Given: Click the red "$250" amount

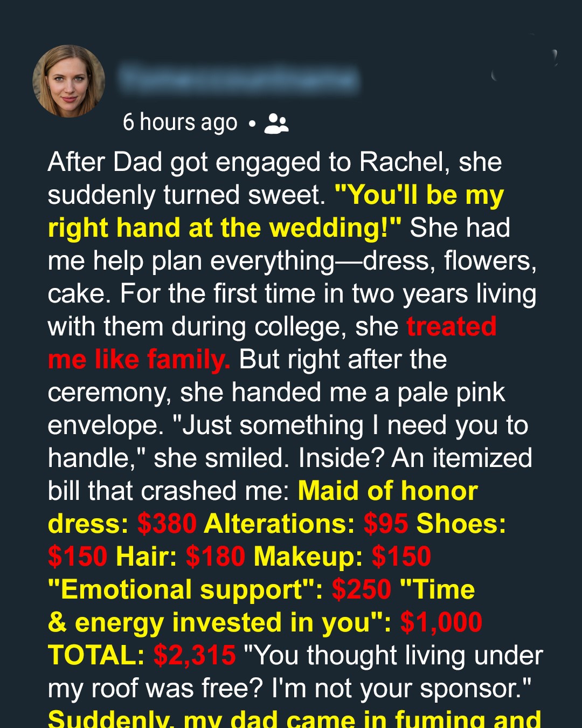Looking at the screenshot, I should (x=362, y=590).
